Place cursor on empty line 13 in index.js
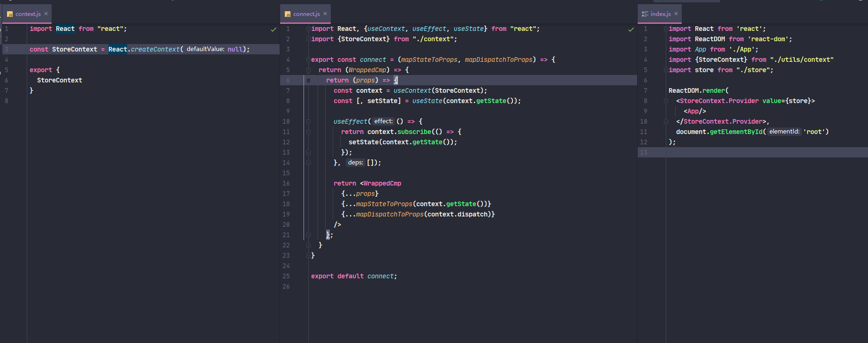868x343 pixels. pyautogui.click(x=751, y=153)
